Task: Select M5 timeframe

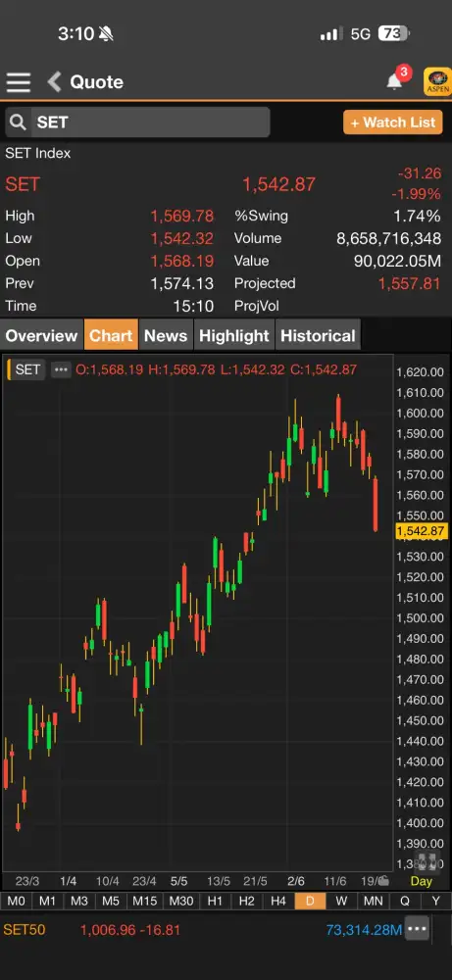Action: [x=111, y=901]
